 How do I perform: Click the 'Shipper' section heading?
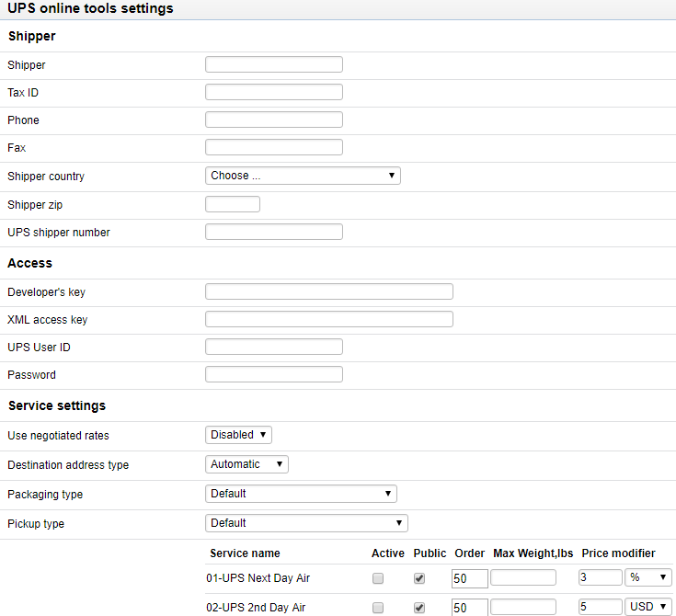coord(32,36)
